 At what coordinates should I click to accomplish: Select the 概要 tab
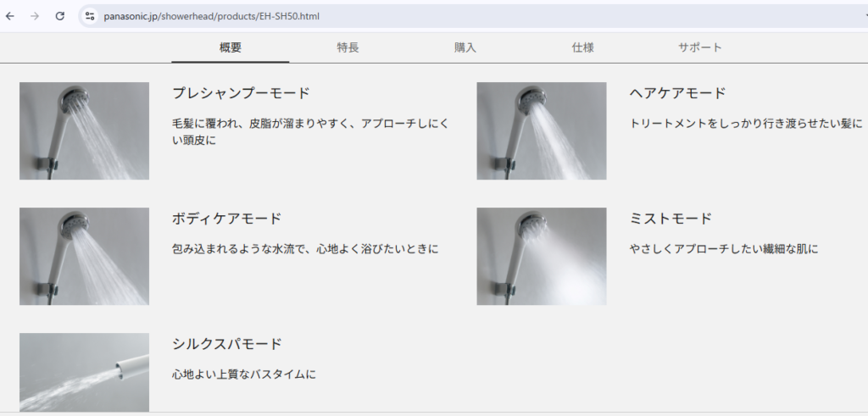click(x=231, y=47)
